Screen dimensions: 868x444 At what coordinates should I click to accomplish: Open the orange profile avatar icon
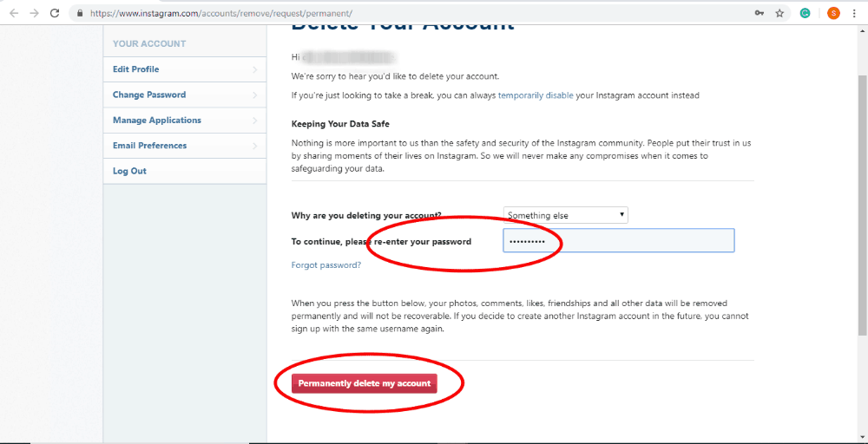[833, 13]
